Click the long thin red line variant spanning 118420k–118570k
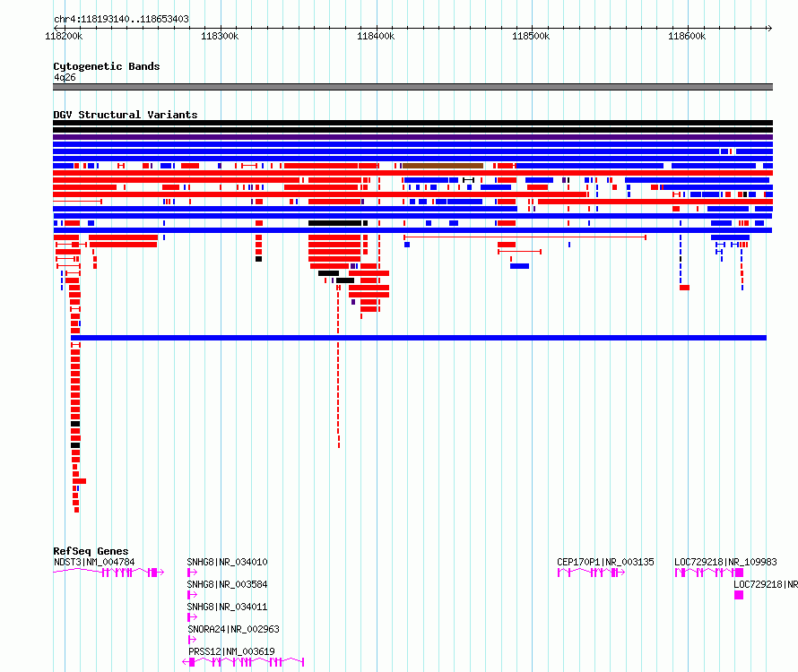 (525, 237)
